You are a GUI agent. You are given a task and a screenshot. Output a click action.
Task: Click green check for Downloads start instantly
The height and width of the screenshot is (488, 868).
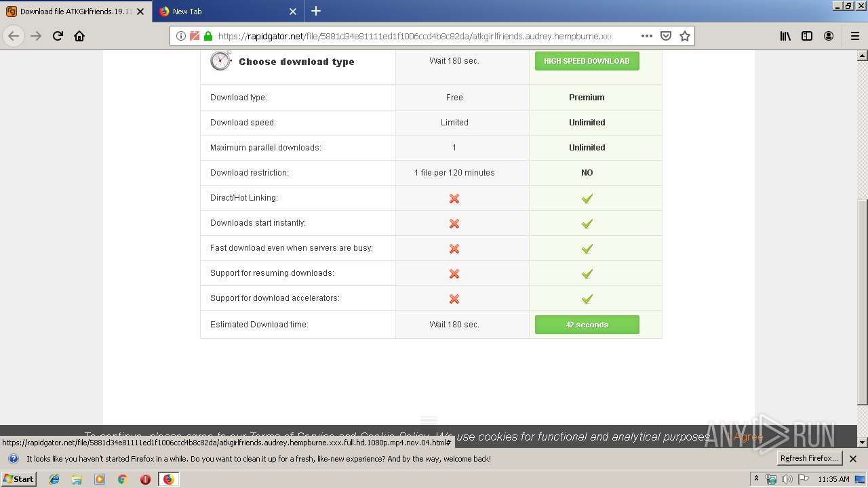click(587, 224)
